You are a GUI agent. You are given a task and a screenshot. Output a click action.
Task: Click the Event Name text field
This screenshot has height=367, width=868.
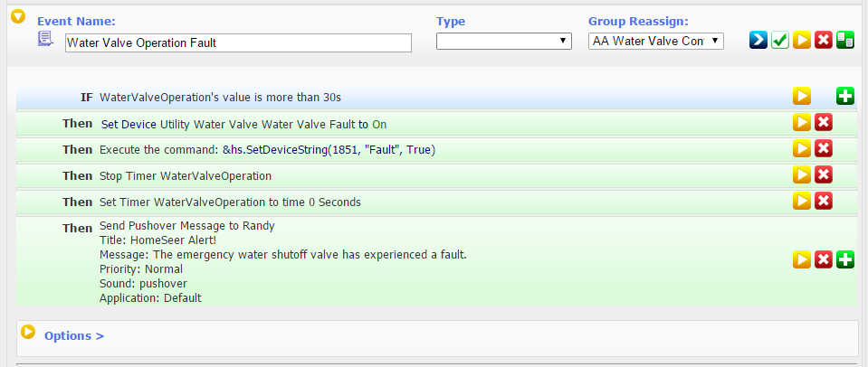[x=238, y=43]
